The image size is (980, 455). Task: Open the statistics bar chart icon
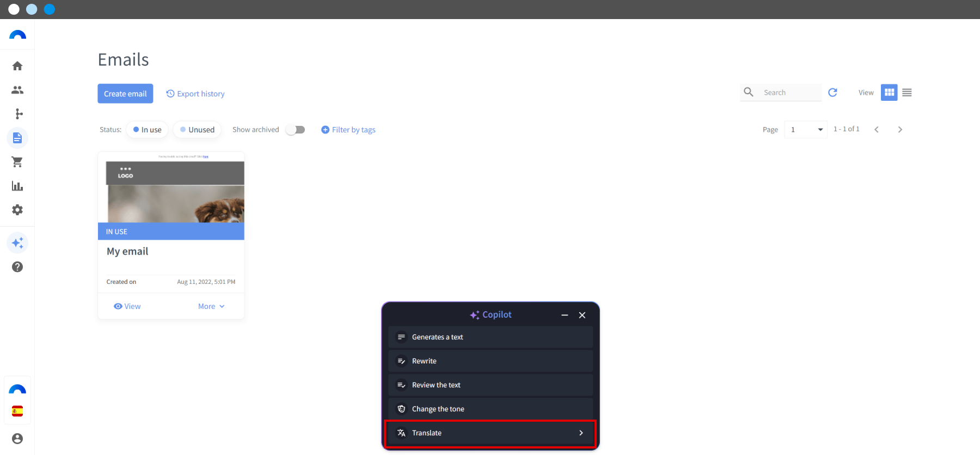(x=17, y=186)
